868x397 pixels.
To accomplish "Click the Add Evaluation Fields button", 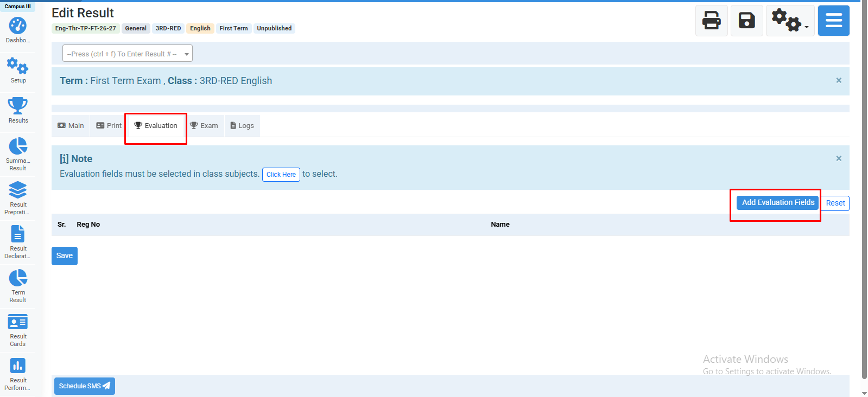I will pos(778,203).
